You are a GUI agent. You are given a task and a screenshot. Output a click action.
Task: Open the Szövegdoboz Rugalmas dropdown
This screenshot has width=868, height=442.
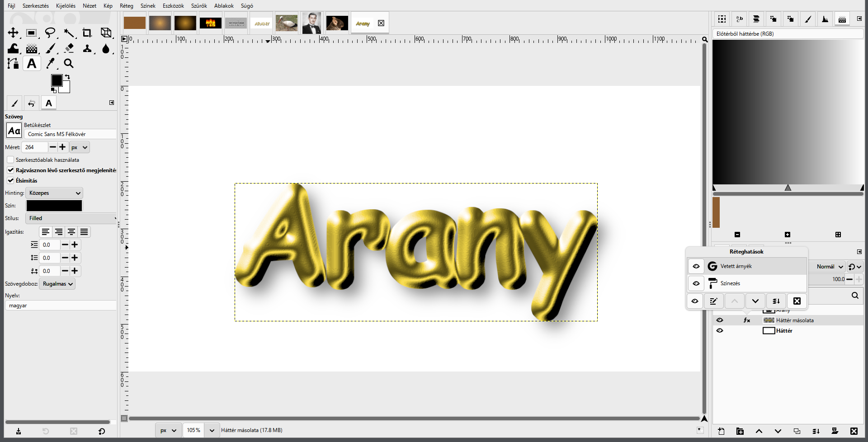[x=57, y=284]
